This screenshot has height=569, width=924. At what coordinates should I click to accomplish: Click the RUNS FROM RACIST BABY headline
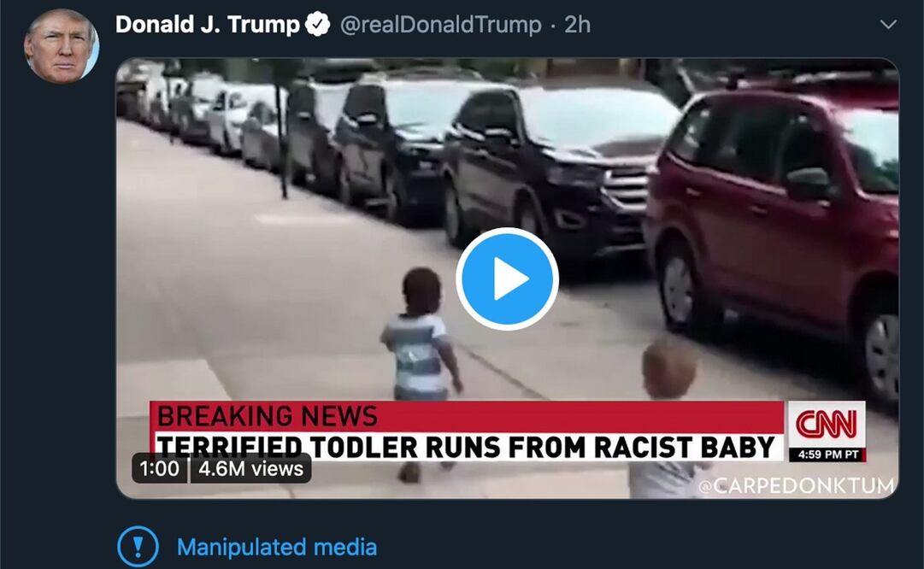pyautogui.click(x=599, y=447)
